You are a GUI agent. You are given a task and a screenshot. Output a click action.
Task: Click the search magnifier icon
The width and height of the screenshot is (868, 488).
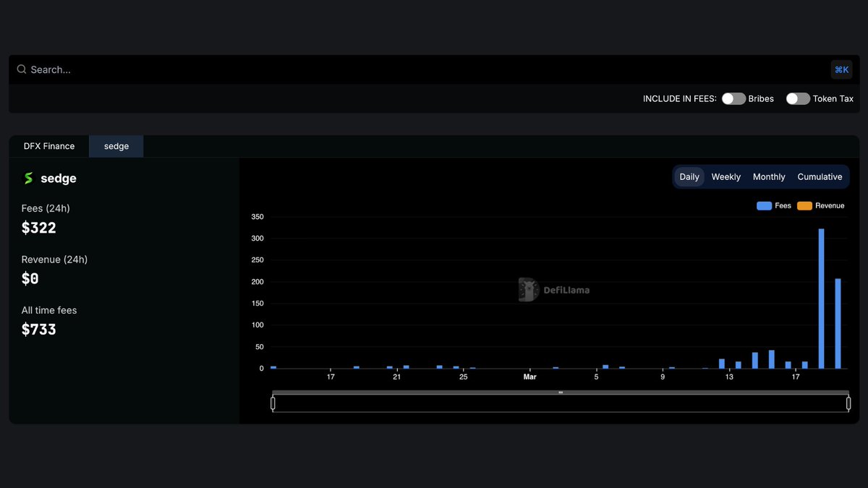click(x=22, y=69)
